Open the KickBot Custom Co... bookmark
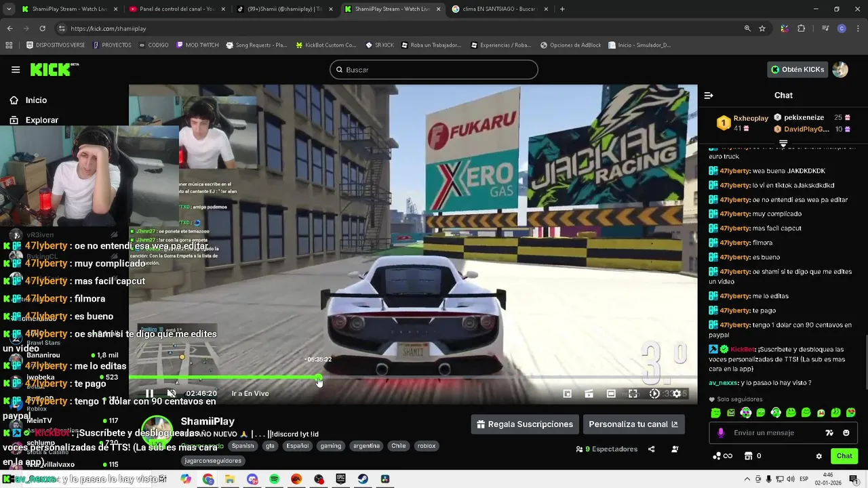The height and width of the screenshot is (488, 868). click(x=326, y=45)
